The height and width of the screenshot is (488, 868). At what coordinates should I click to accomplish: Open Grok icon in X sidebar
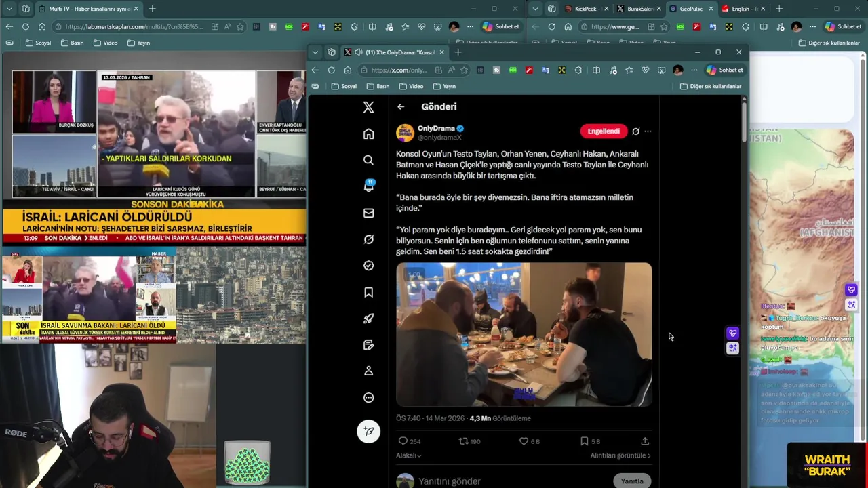pos(368,239)
